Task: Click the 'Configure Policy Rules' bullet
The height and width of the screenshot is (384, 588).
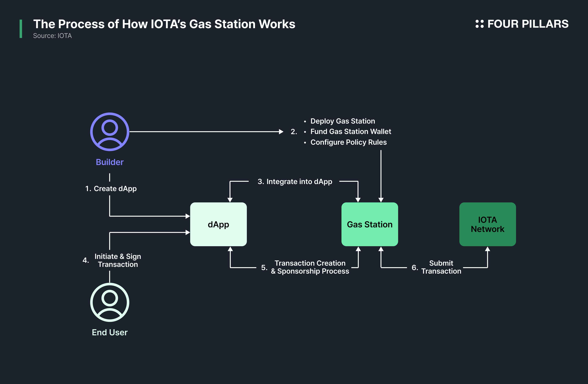Action: pyautogui.click(x=348, y=142)
